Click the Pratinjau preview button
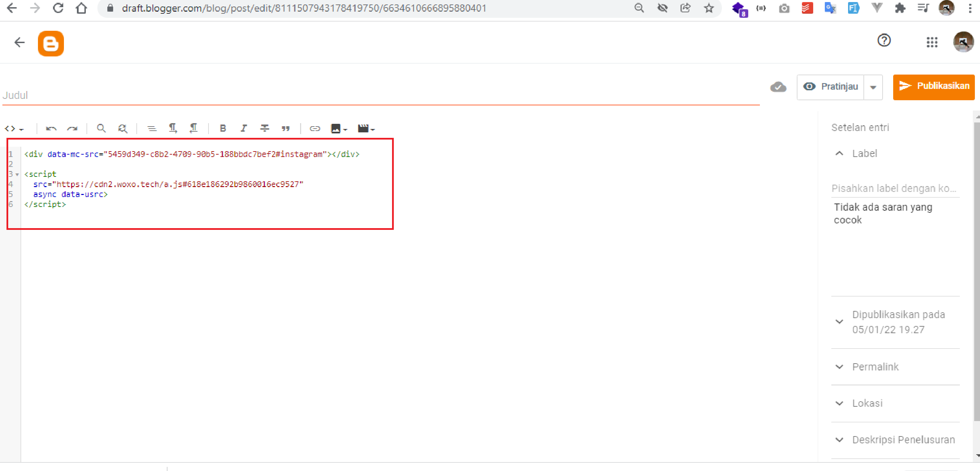Viewport: 980px width, 471px height. coord(831,87)
